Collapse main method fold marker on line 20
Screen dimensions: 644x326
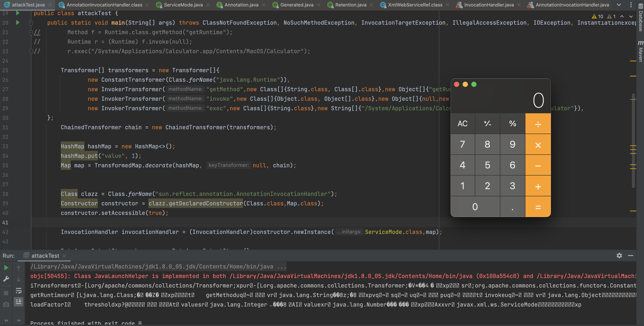pos(31,23)
